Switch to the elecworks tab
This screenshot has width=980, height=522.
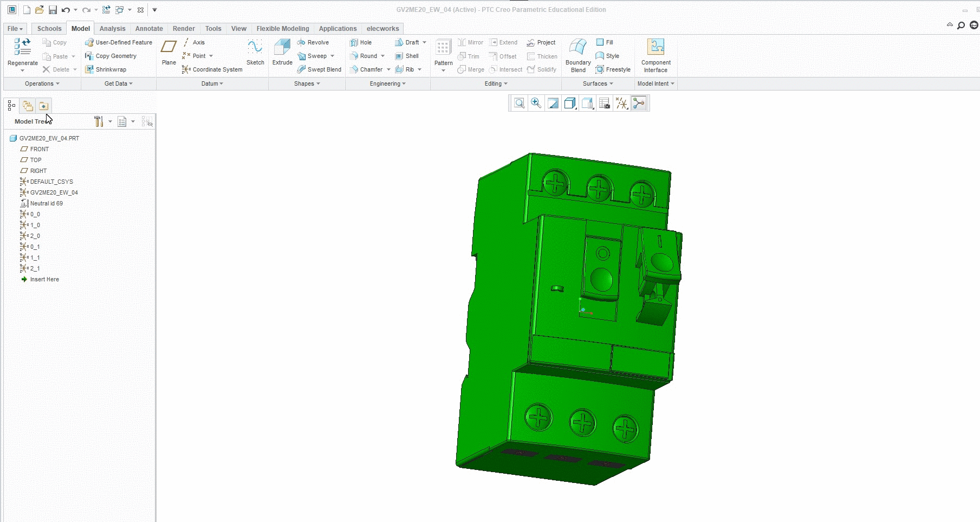pos(382,29)
